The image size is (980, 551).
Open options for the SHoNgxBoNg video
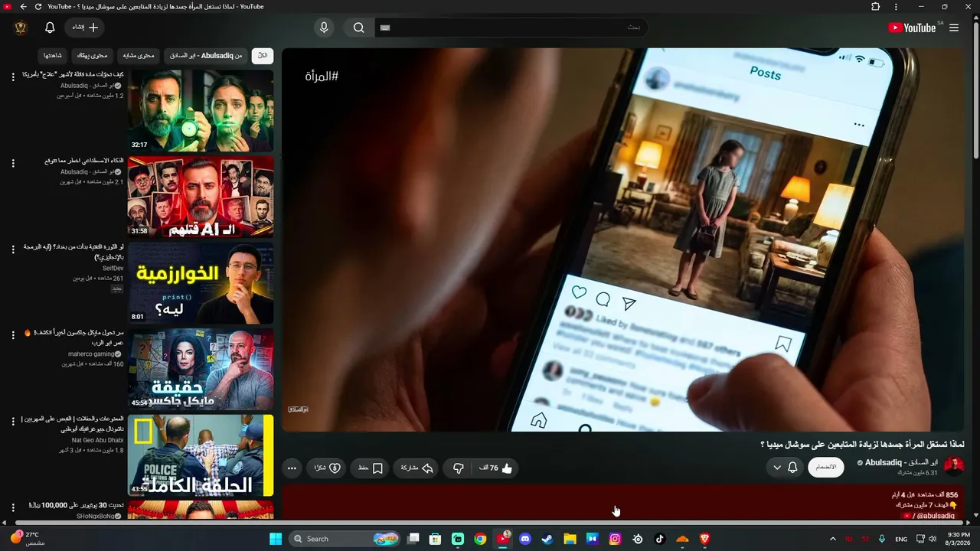coord(13,507)
